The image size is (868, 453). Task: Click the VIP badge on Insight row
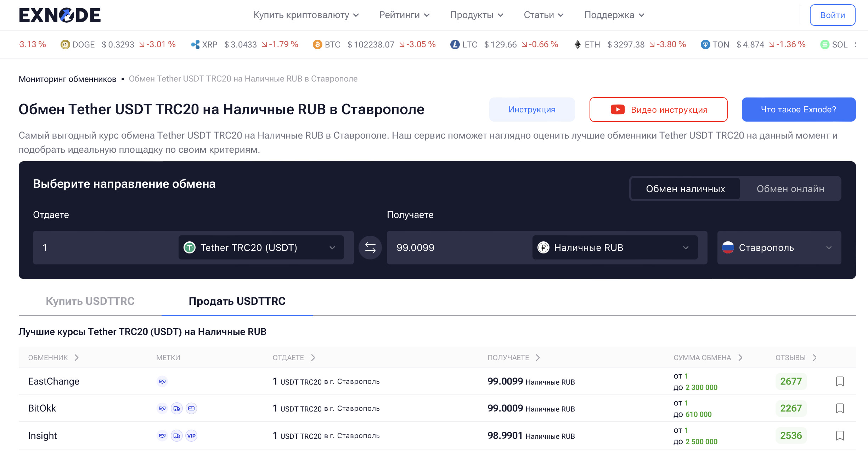click(191, 436)
